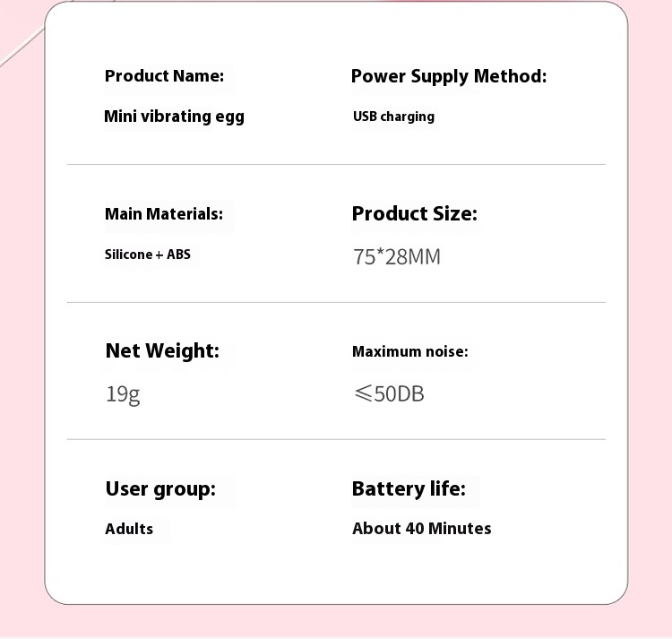Select the "Silicone + ABS" text

(x=148, y=255)
